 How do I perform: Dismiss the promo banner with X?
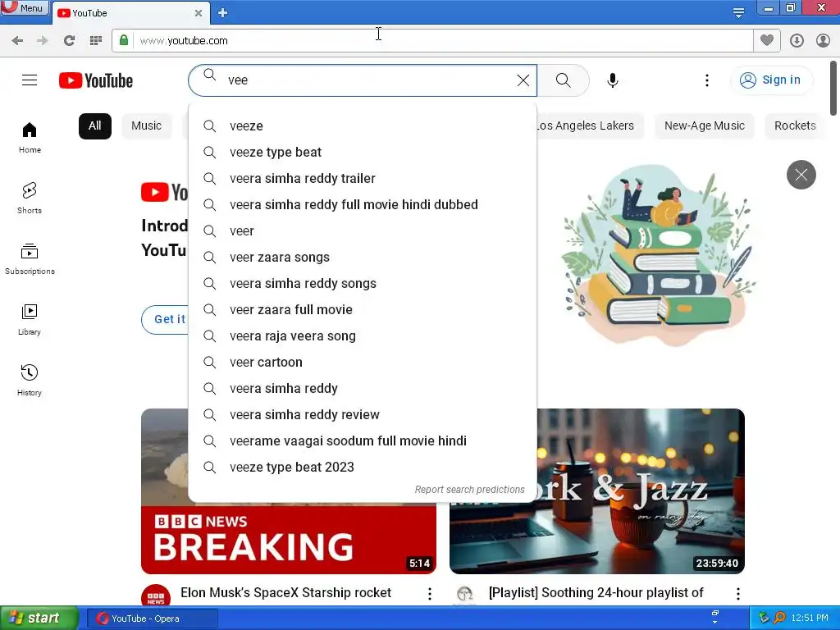coord(801,175)
